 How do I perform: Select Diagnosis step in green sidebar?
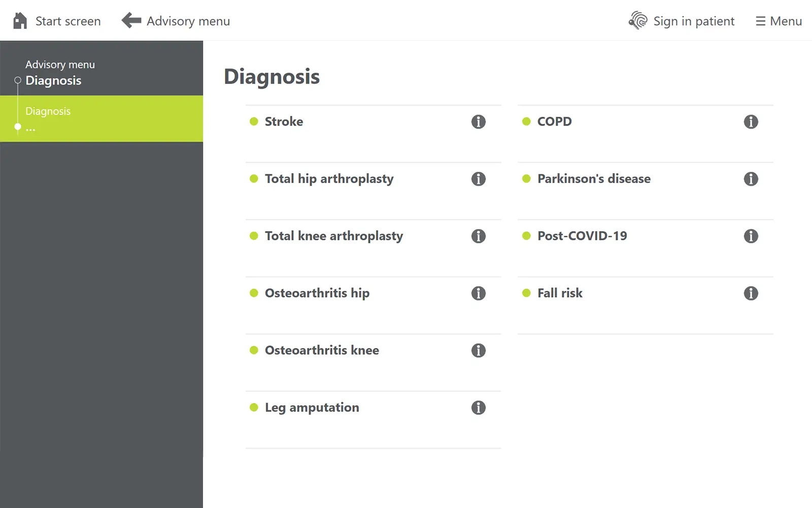(x=48, y=111)
